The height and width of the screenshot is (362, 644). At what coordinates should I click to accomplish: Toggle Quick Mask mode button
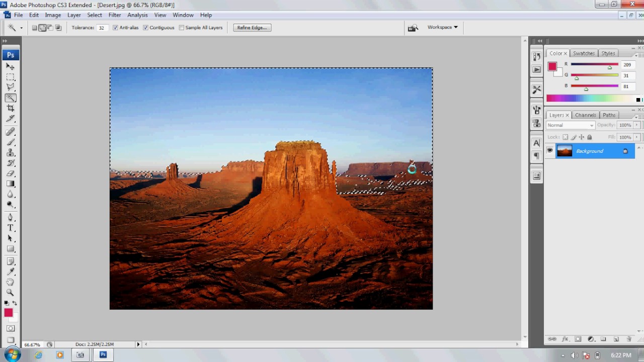(11, 329)
